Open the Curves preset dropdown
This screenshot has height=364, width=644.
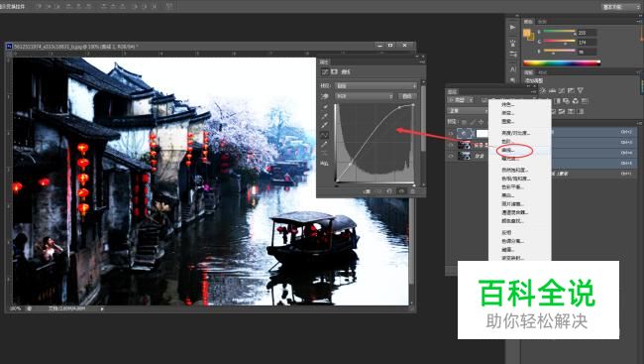coord(376,86)
